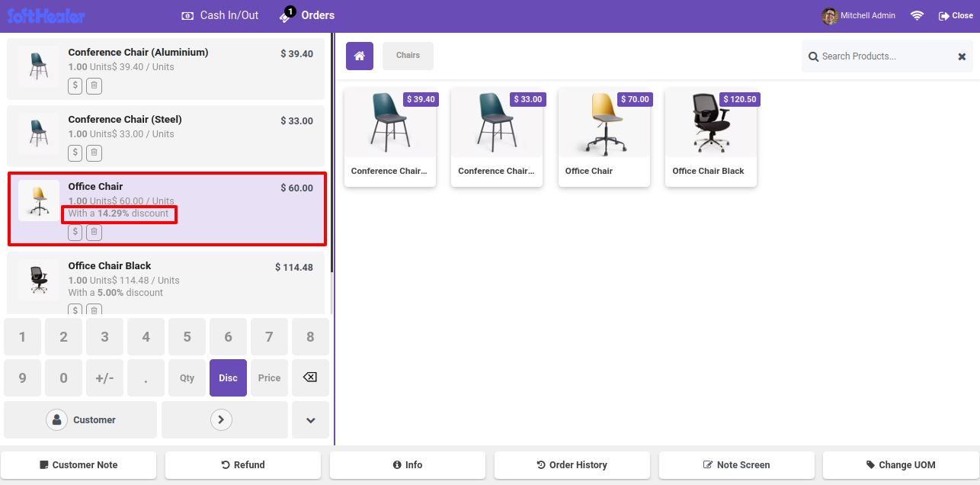The image size is (980, 485).
Task: Add a Customer Note
Action: click(78, 465)
